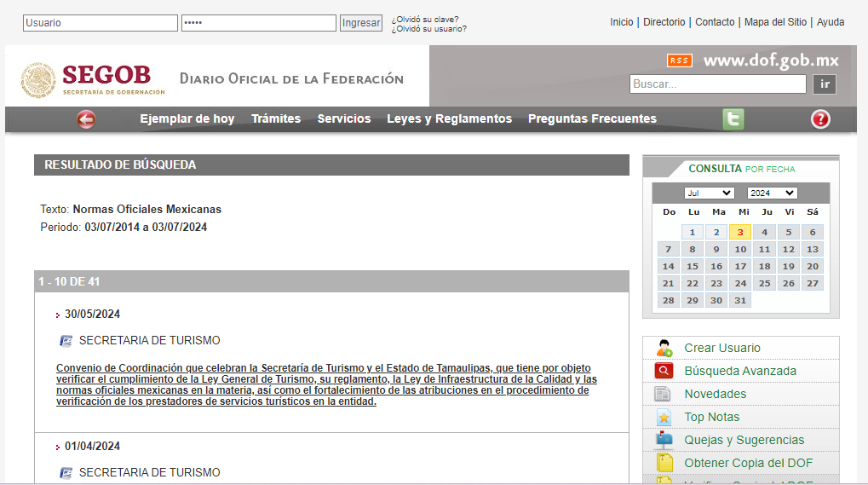868x485 pixels.
Task: Click the Obtener Copia del DOF document icon
Action: (664, 462)
